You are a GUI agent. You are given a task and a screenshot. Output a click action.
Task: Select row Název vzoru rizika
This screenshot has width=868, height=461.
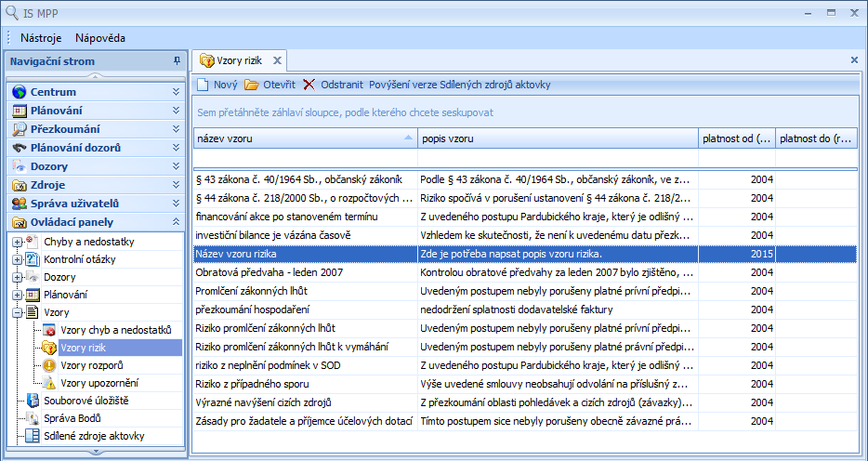coord(525,254)
